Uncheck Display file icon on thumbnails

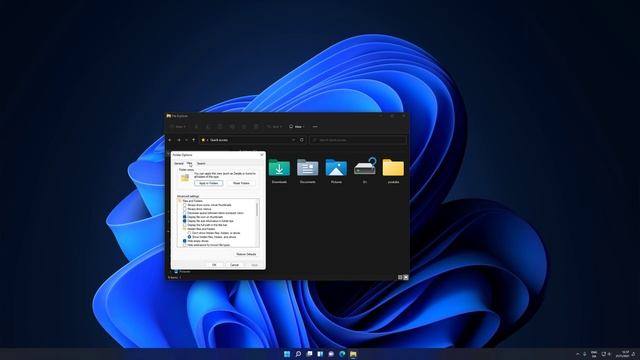point(184,217)
